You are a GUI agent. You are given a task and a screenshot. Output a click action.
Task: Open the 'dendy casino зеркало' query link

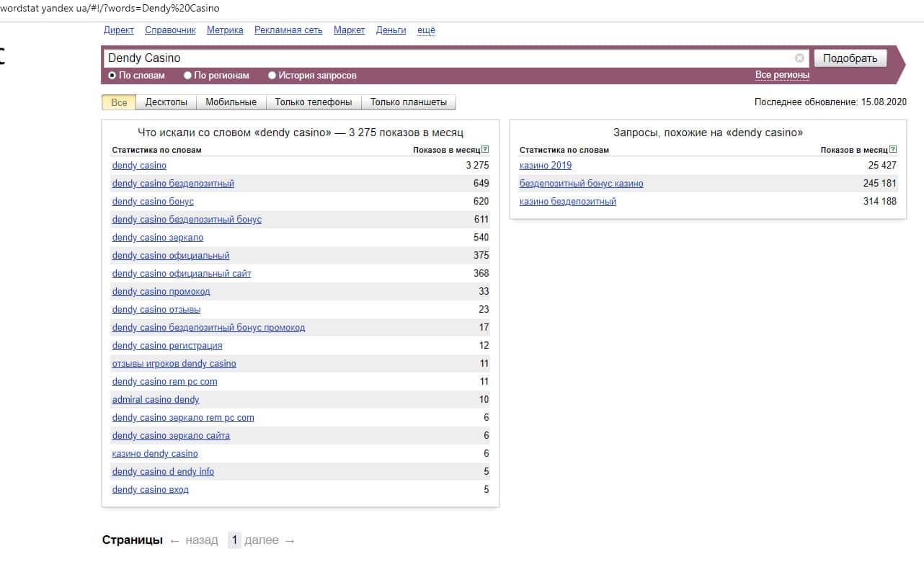158,238
